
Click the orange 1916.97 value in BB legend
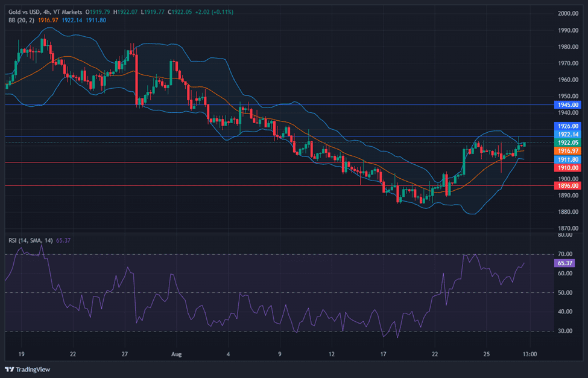pyautogui.click(x=48, y=21)
